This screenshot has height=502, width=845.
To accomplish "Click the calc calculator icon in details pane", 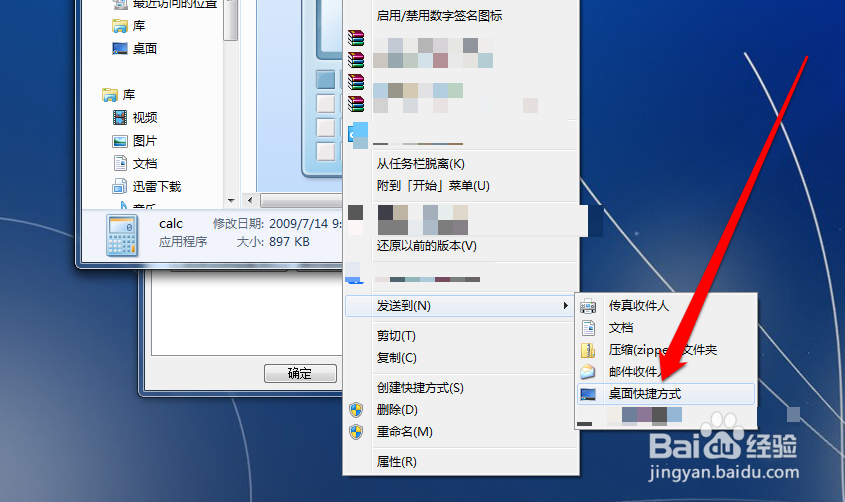I will pyautogui.click(x=122, y=235).
